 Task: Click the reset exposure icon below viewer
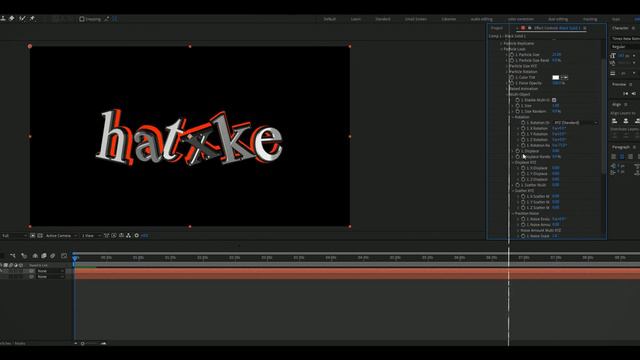coord(136,236)
